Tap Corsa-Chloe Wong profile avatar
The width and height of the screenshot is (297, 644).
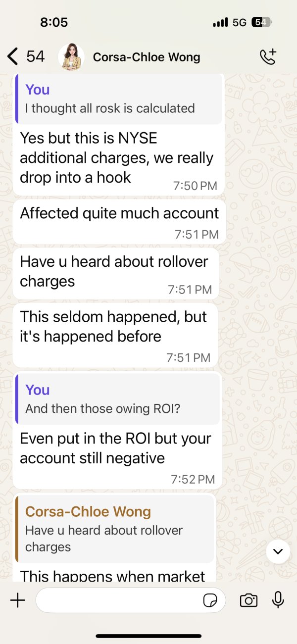tap(71, 57)
